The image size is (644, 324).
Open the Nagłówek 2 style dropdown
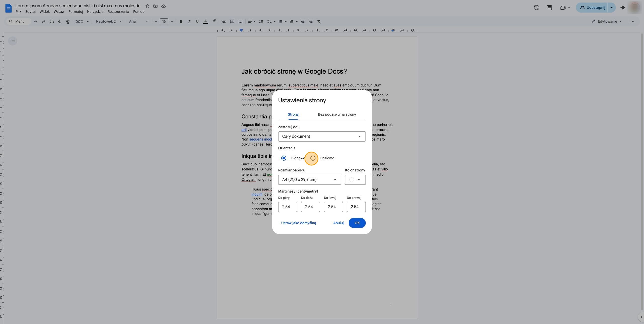coord(108,21)
